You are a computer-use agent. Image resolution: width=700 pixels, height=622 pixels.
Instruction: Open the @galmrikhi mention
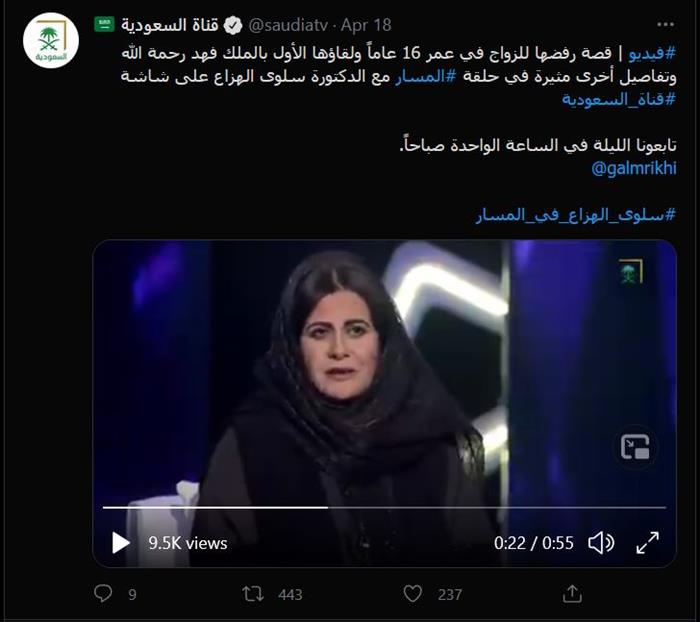[x=634, y=168]
